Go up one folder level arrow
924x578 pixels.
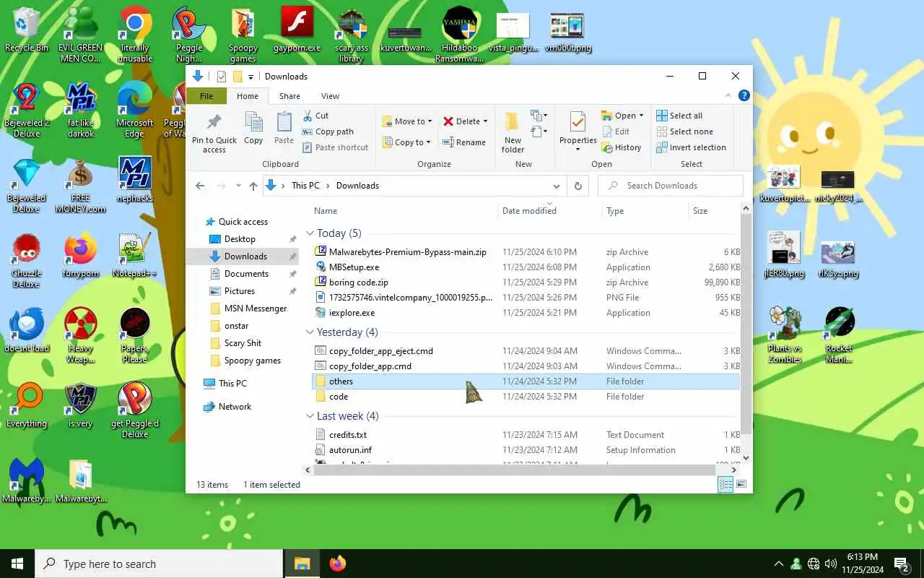point(253,186)
